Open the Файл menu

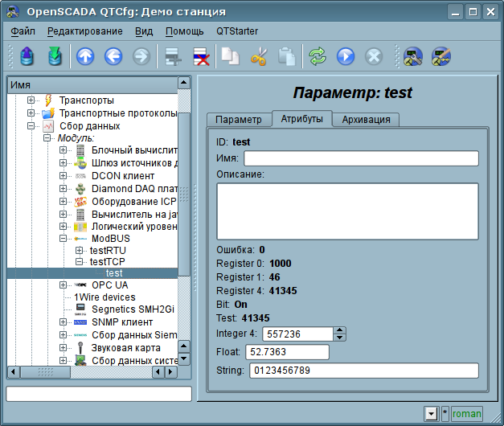tap(23, 31)
